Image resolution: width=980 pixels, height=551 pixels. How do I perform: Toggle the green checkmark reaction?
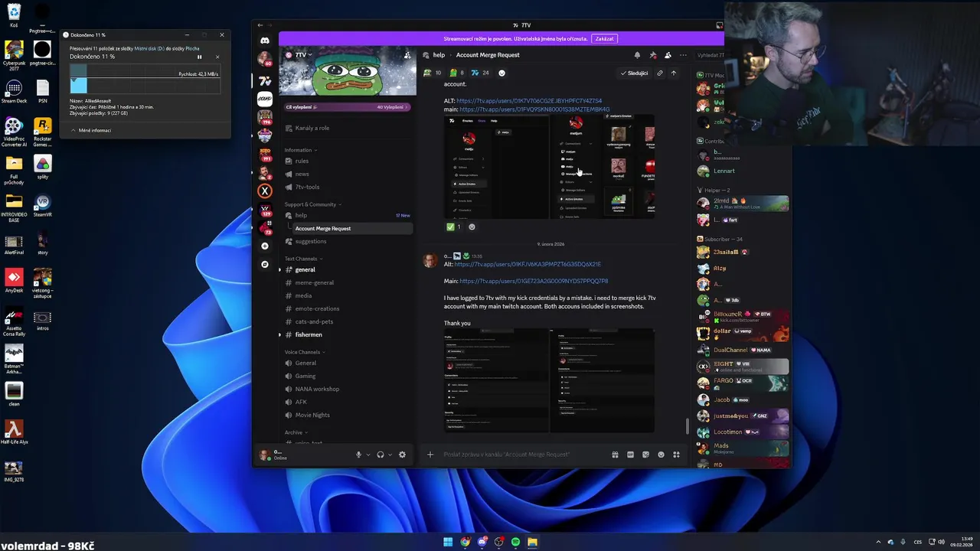pyautogui.click(x=453, y=227)
